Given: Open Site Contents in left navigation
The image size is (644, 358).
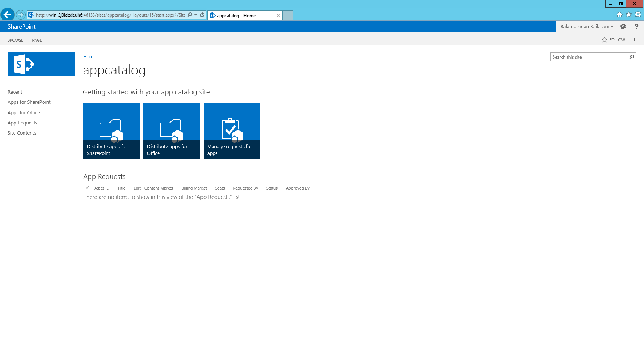Looking at the screenshot, I should tap(22, 133).
